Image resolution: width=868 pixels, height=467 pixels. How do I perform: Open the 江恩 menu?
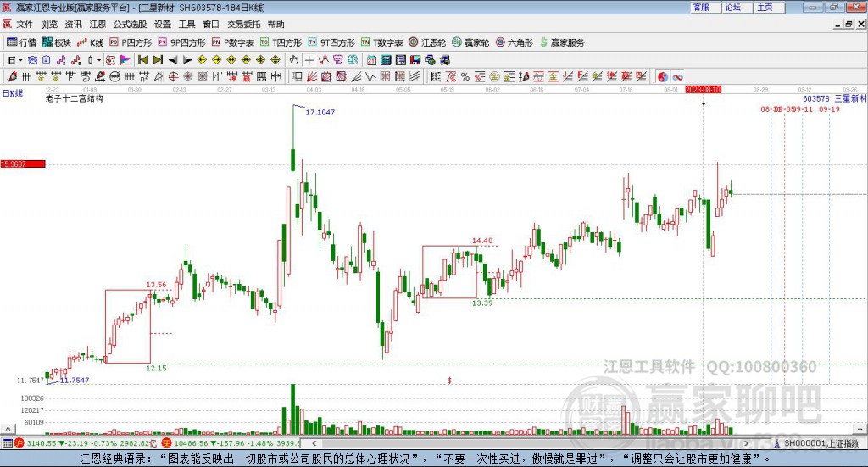[x=97, y=25]
